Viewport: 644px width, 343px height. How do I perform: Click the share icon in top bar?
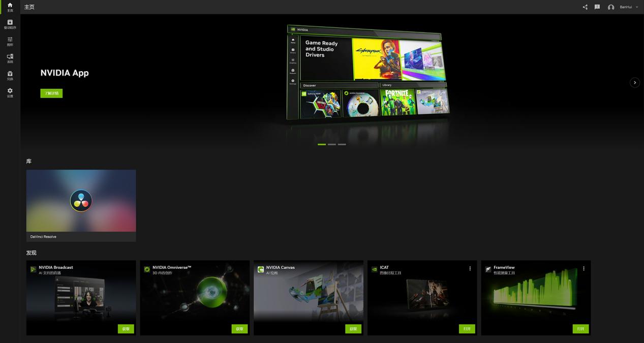coord(585,7)
